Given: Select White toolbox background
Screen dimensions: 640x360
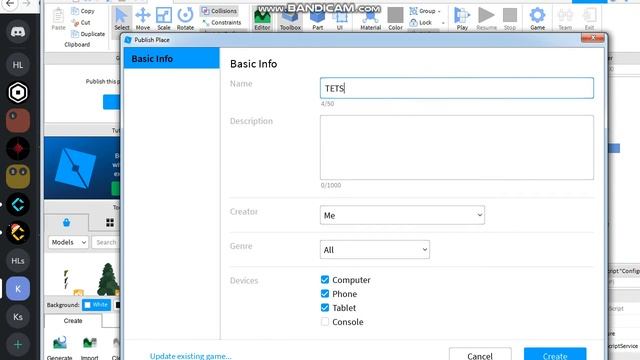Looking at the screenshot, I should pos(96,304).
